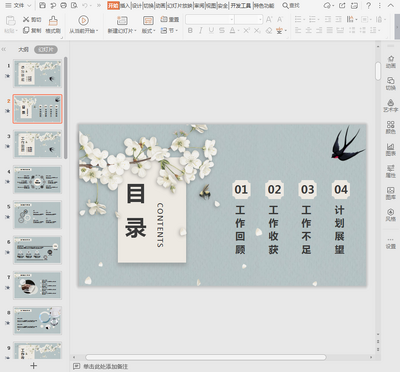Click 'click to add notes' text area
The width and height of the screenshot is (400, 372).
(x=106, y=366)
